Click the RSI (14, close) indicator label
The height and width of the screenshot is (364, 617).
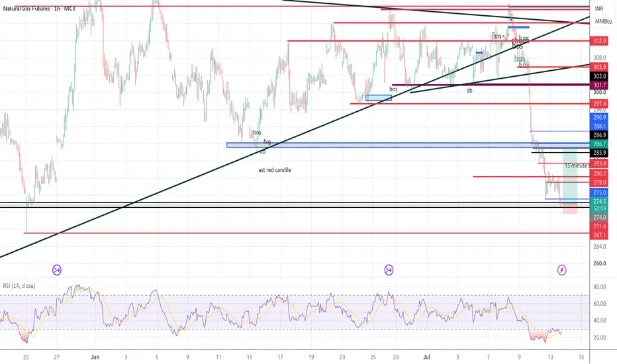pos(19,286)
